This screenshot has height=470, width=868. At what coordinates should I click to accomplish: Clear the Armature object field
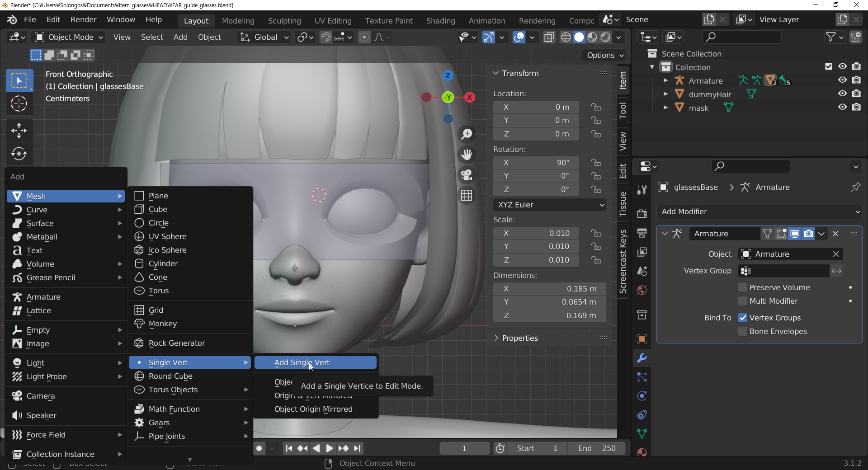[x=836, y=254]
